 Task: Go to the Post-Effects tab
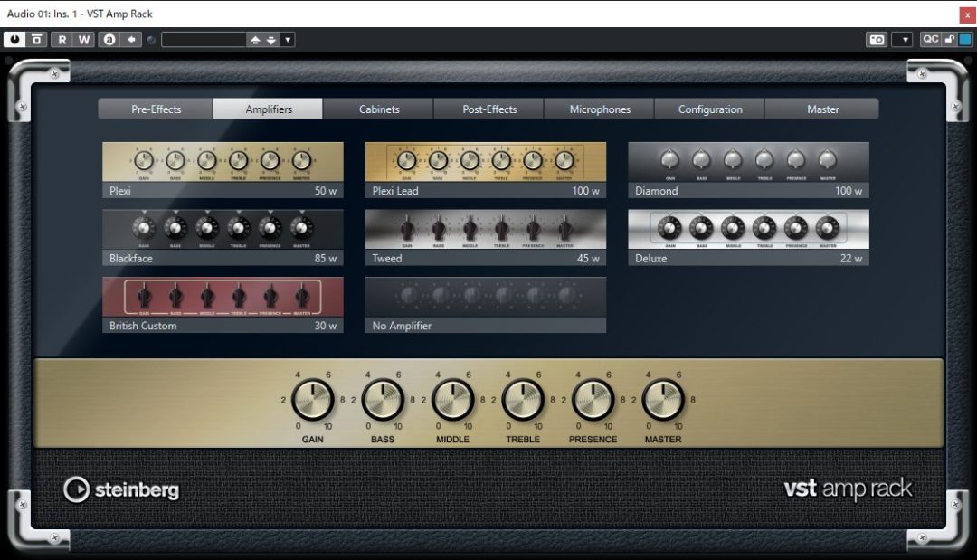489,109
